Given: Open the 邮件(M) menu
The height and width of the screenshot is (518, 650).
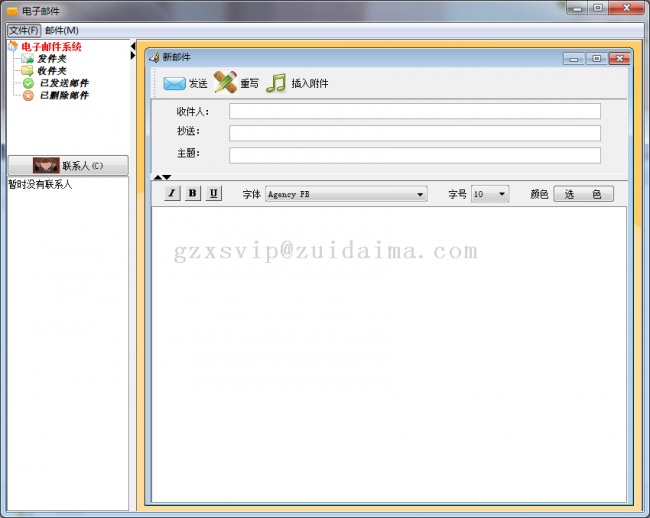Looking at the screenshot, I should pyautogui.click(x=62, y=30).
